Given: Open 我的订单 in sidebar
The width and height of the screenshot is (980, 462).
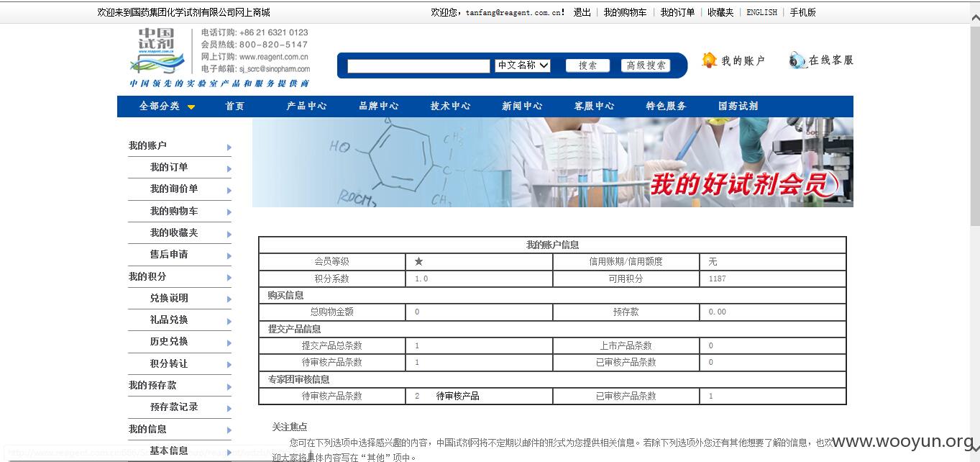Looking at the screenshot, I should click(169, 167).
